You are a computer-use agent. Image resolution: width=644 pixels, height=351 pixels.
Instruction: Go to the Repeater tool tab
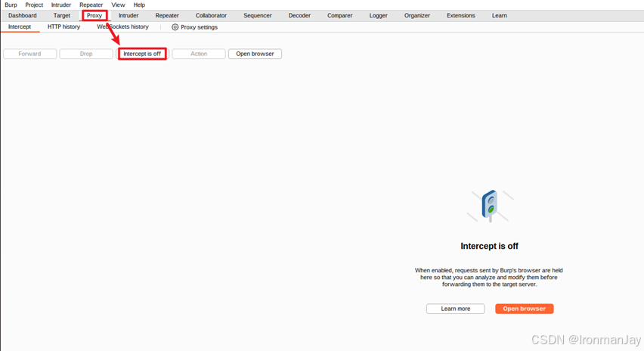pos(167,16)
